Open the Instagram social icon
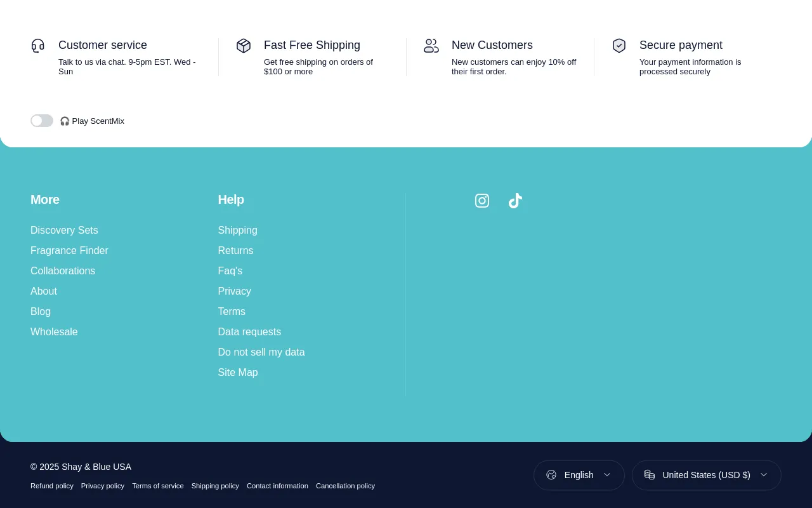 pyautogui.click(x=482, y=201)
